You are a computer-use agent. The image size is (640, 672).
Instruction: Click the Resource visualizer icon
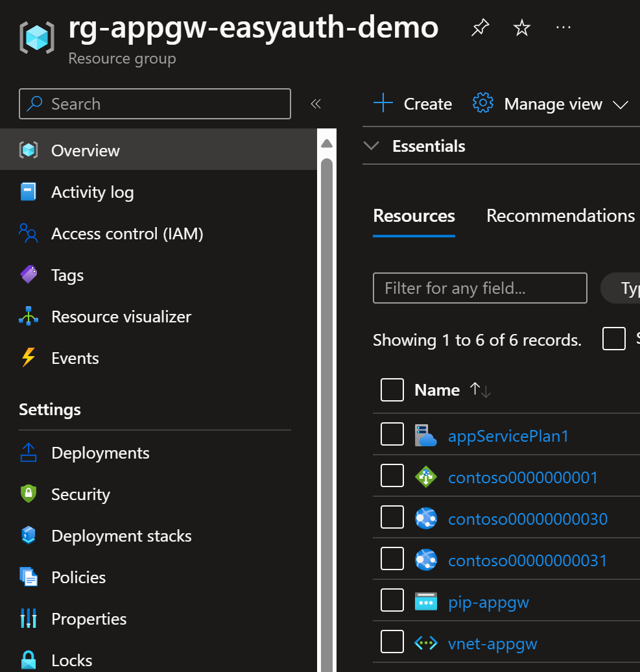click(29, 316)
